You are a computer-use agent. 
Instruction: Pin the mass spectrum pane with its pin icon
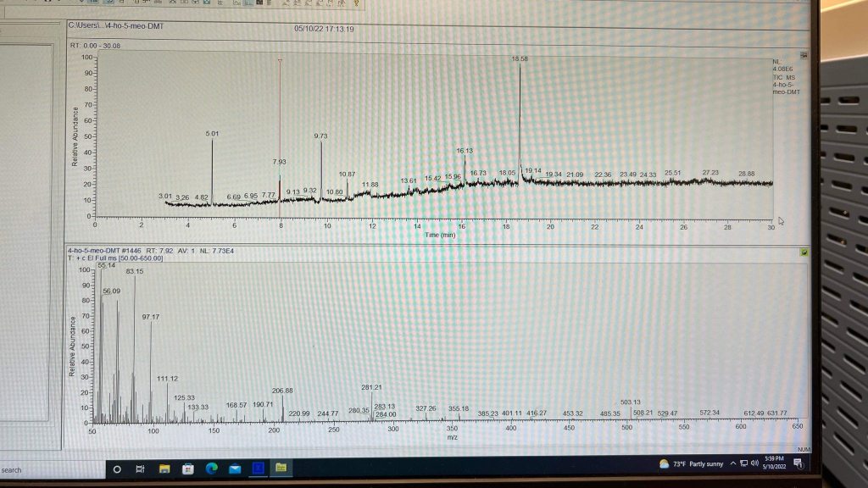804,252
